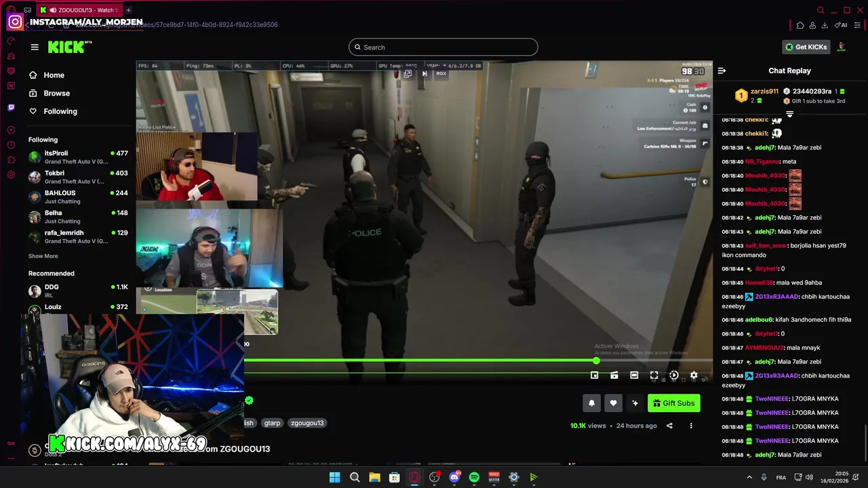The image size is (868, 488).
Task: Switch the video player to fullscreen
Action: (654, 375)
